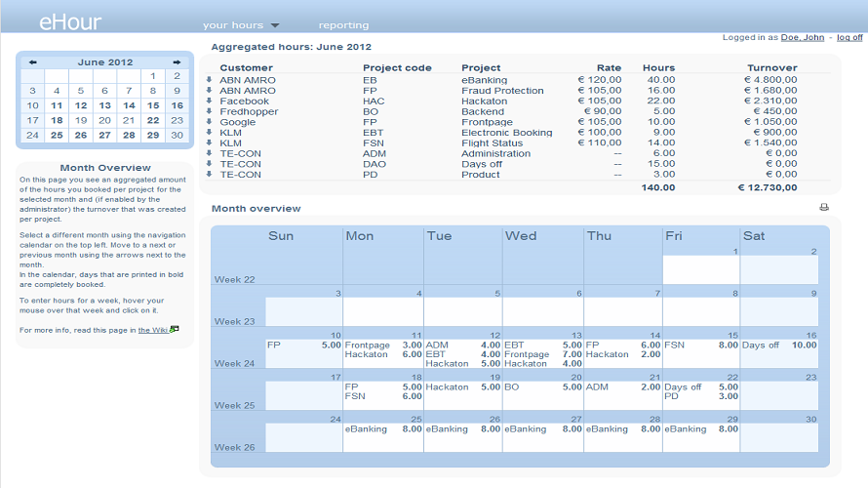The height and width of the screenshot is (488, 868).
Task: Click the Week 22 label
Action: click(x=235, y=280)
